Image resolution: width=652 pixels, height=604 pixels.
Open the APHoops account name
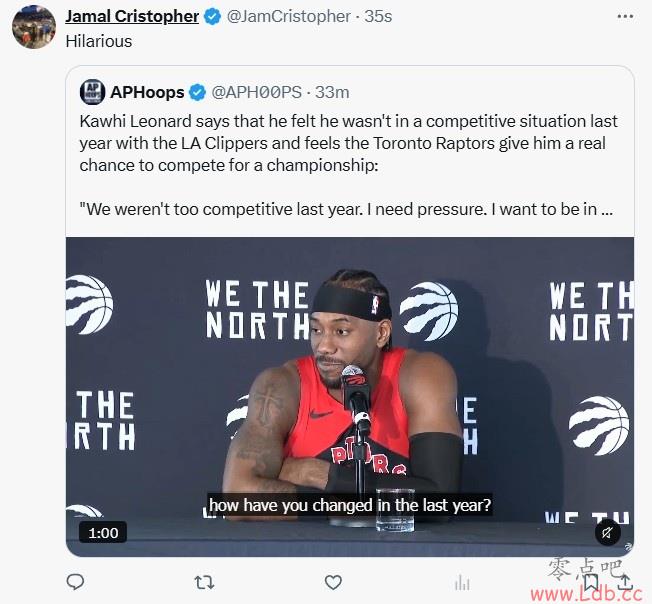(147, 92)
